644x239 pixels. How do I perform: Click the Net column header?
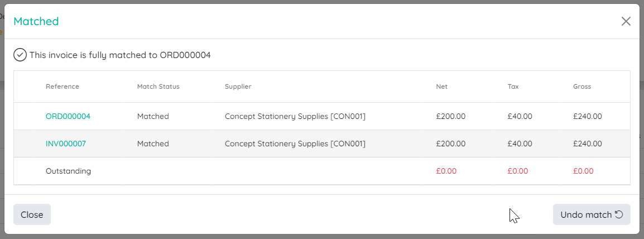click(442, 87)
